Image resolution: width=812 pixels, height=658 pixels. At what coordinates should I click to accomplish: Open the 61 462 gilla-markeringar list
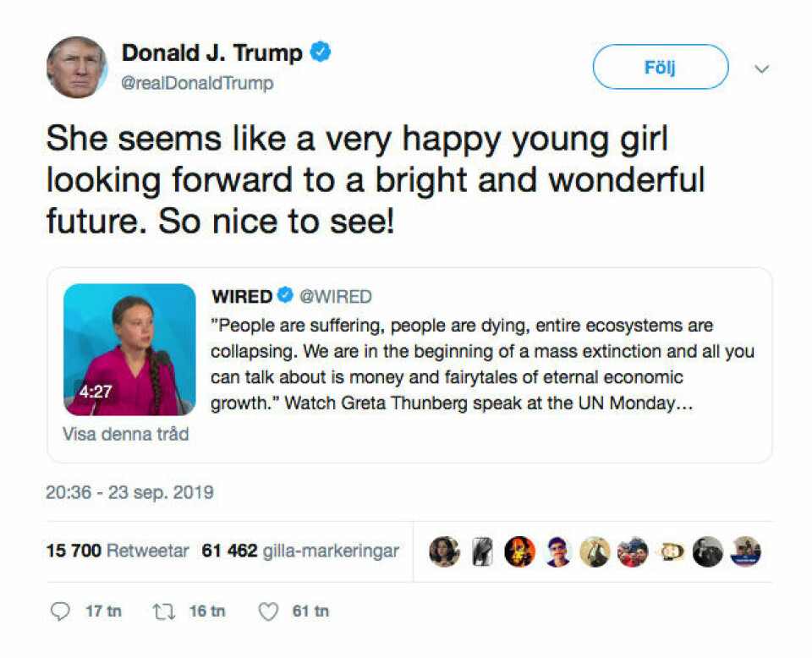(x=300, y=551)
